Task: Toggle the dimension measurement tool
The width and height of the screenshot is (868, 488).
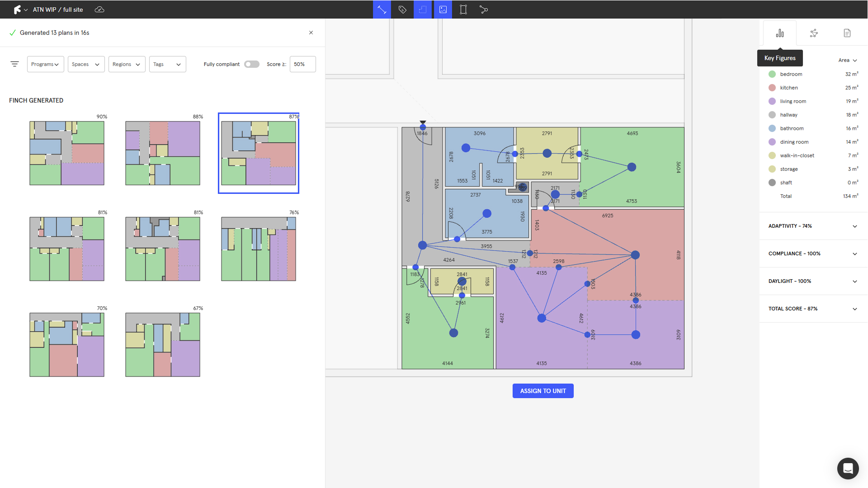Action: [382, 9]
